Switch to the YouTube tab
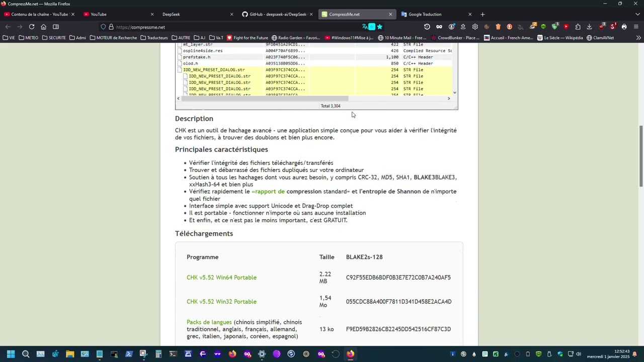 119,14
